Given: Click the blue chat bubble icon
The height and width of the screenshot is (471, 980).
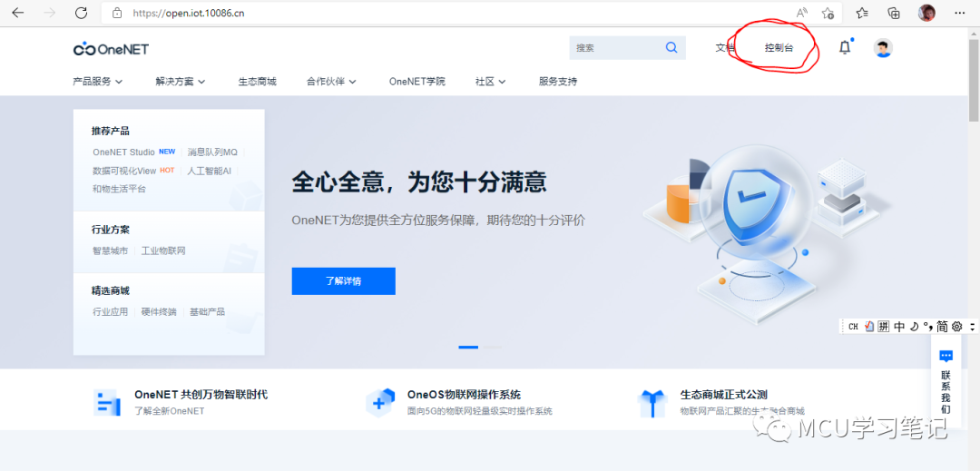Looking at the screenshot, I should tap(946, 356).
